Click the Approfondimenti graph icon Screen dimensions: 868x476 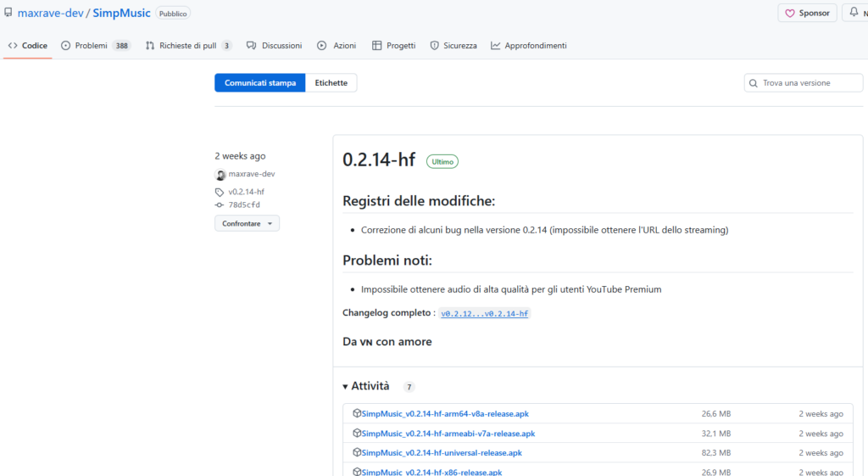pyautogui.click(x=495, y=46)
